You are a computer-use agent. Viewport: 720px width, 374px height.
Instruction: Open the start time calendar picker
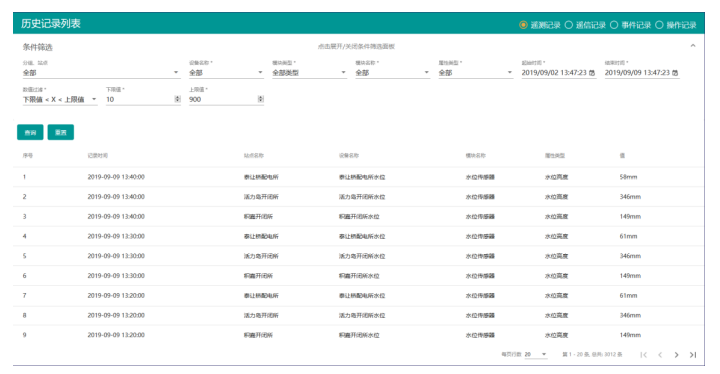592,73
